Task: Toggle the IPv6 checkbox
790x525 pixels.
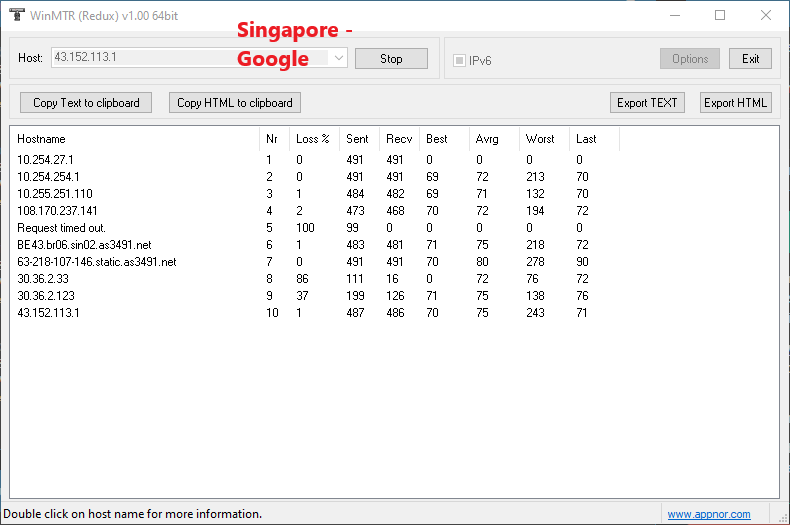Action: pyautogui.click(x=459, y=60)
